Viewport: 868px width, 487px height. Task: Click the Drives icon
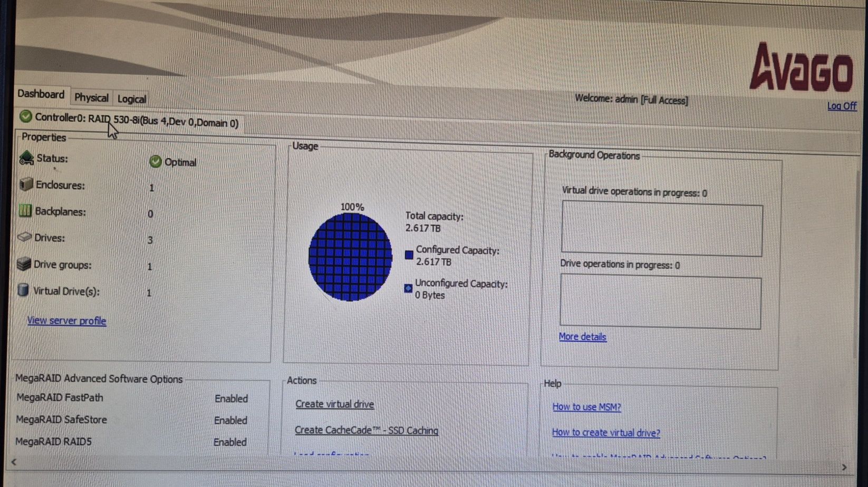pyautogui.click(x=24, y=237)
